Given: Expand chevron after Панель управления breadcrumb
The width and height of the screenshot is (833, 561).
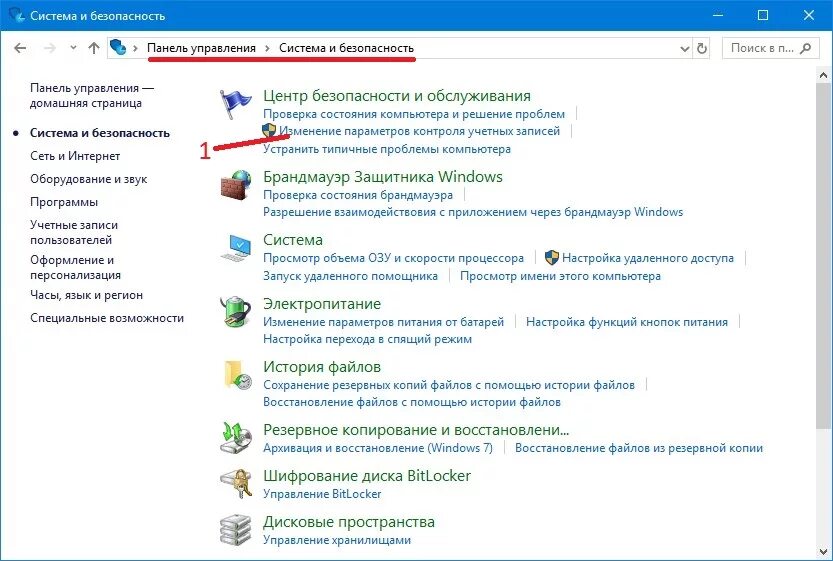Looking at the screenshot, I should [x=268, y=48].
